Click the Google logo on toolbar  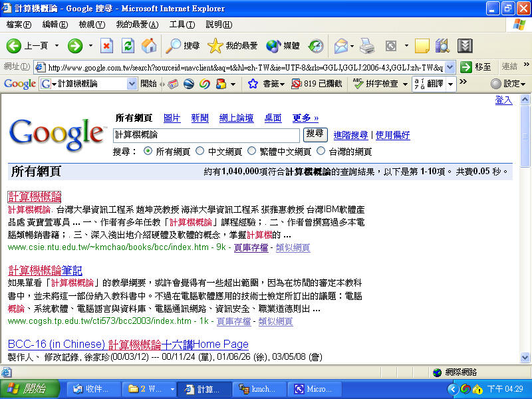(20, 84)
